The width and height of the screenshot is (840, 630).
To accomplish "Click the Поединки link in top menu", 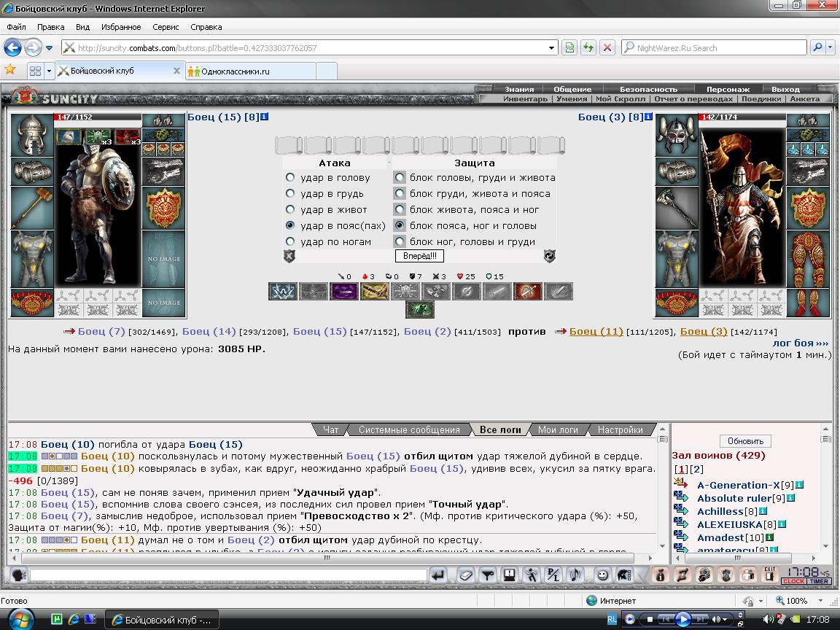I will point(763,98).
